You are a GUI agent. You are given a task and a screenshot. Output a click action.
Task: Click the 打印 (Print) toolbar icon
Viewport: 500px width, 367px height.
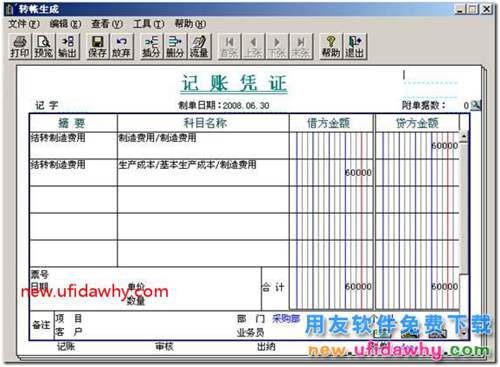tap(19, 46)
